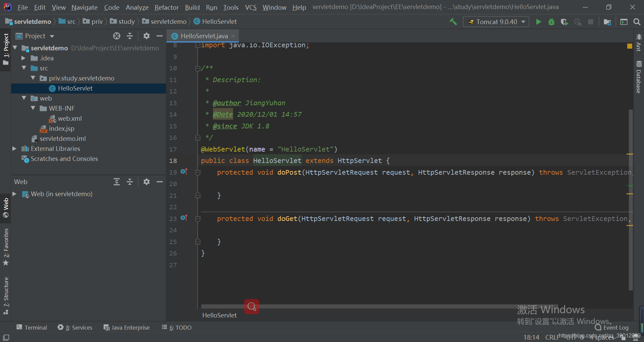Image resolution: width=644 pixels, height=342 pixels.
Task: Open the 8: Services tool window
Action: click(75, 328)
